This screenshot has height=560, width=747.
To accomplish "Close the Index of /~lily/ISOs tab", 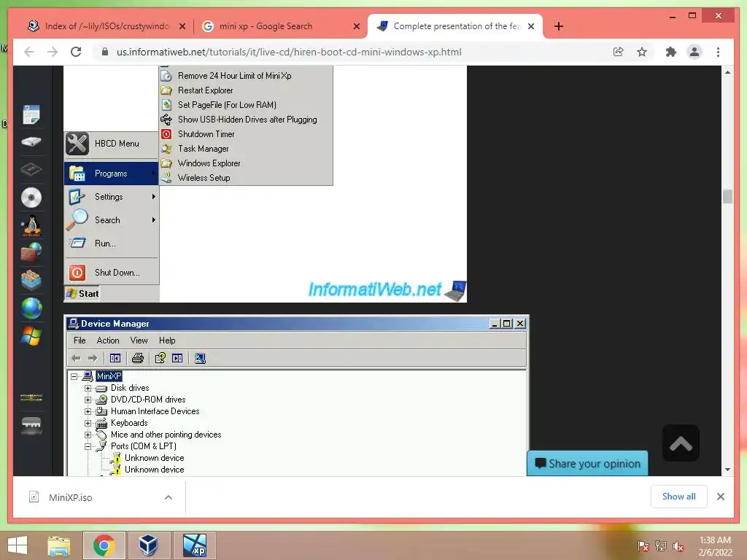I will click(x=182, y=27).
